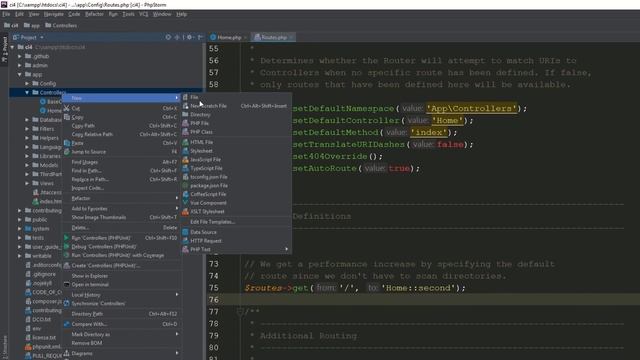Click the Controllers breadcrumb
Screen dimensions: 640x360
pos(61,25)
